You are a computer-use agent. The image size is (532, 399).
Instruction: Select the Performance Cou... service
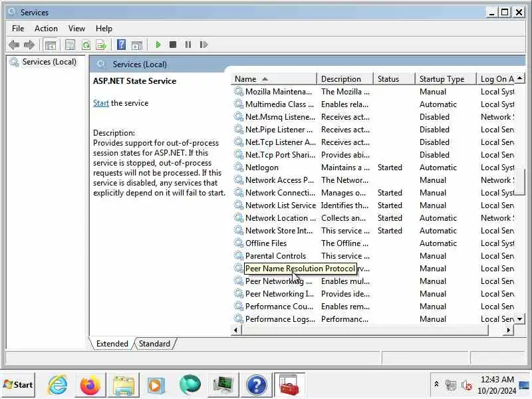(x=374, y=307)
